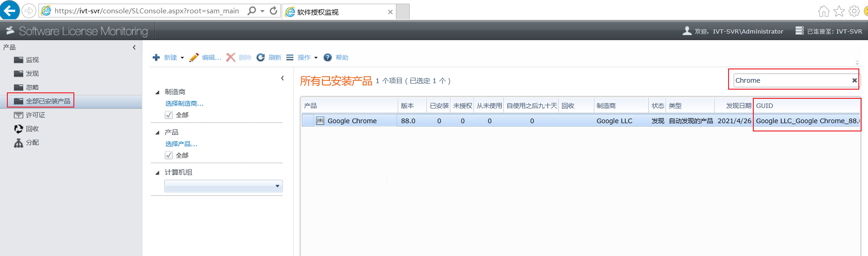Sort by GUID column header

coord(807,106)
